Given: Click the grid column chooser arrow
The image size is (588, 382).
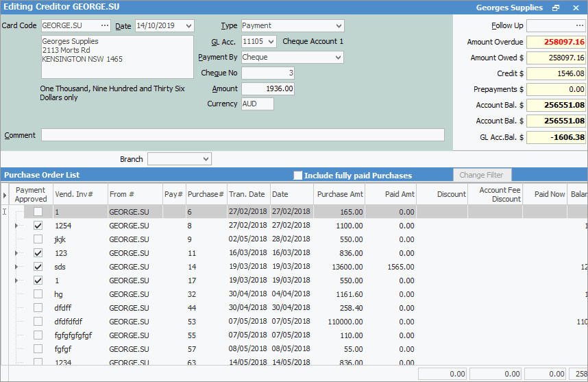Looking at the screenshot, I should (x=5, y=195).
